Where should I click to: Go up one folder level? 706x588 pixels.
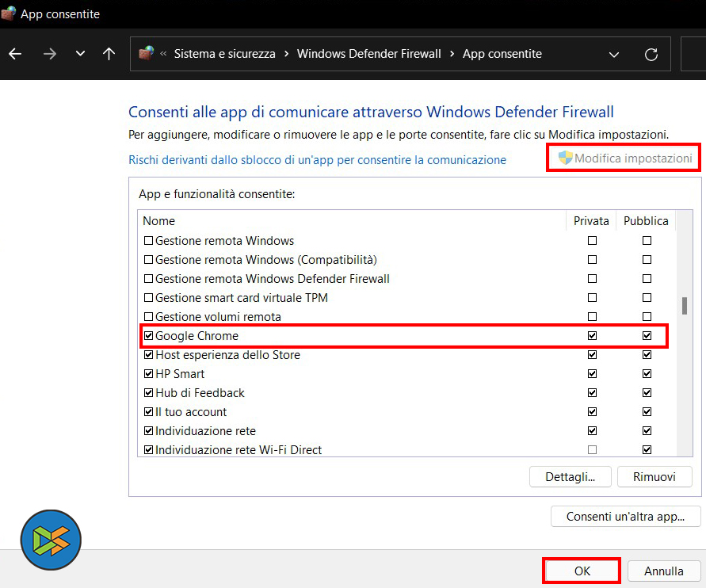109,54
